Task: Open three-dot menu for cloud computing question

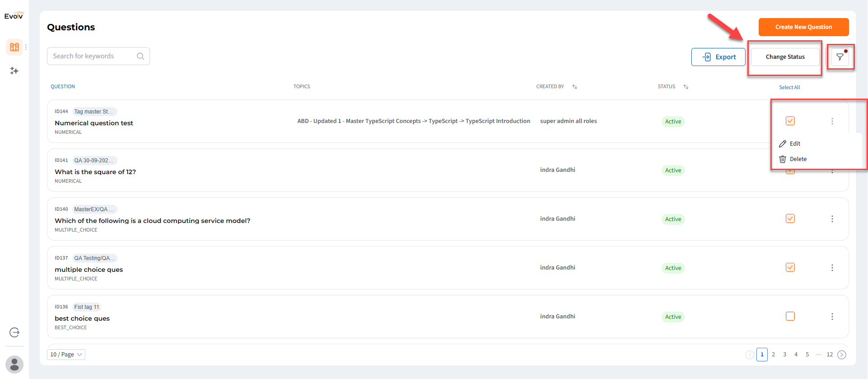Action: point(832,219)
